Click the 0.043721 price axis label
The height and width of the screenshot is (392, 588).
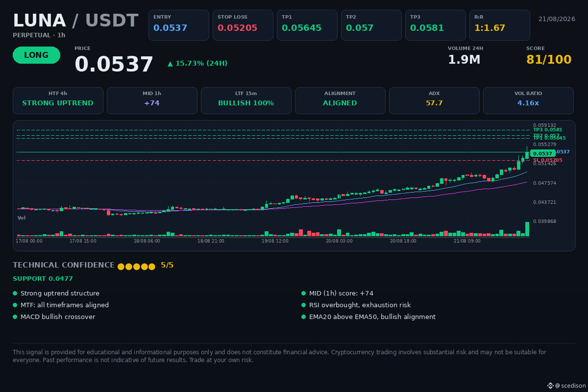pos(544,202)
